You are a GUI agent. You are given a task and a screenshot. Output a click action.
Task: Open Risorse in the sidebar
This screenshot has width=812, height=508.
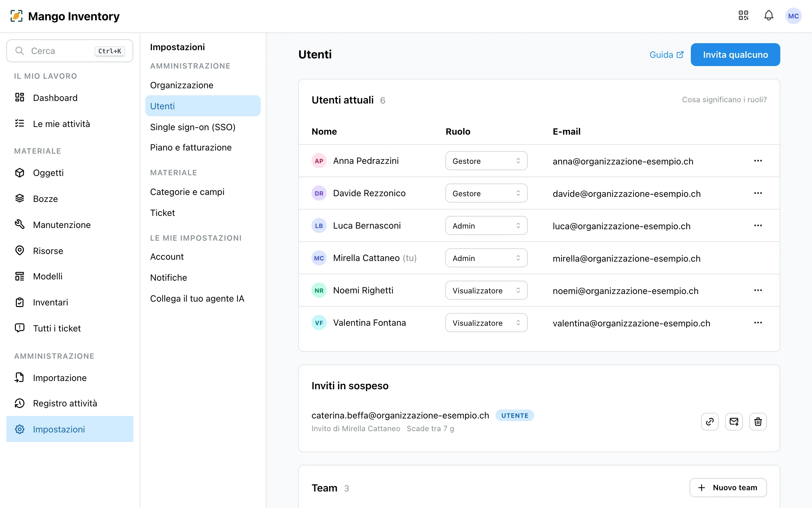[x=70, y=251]
